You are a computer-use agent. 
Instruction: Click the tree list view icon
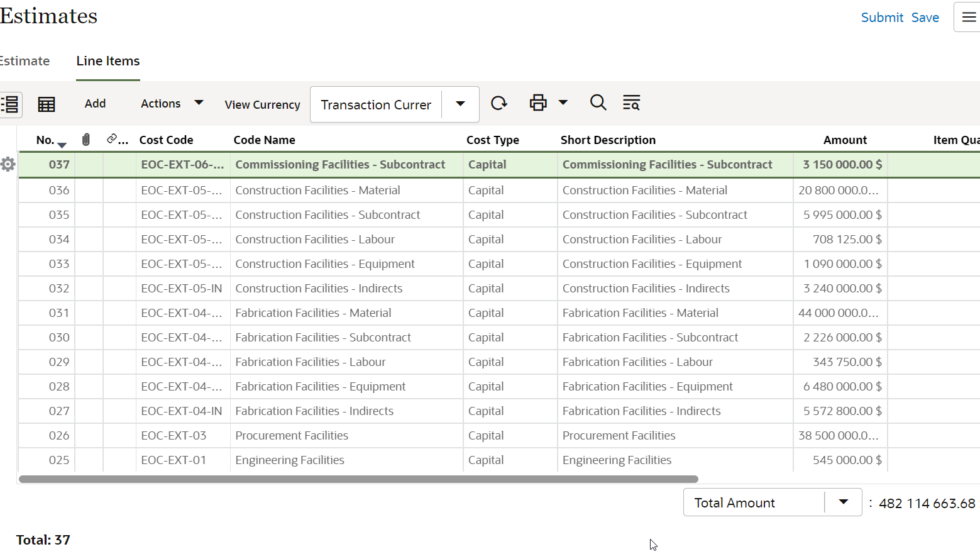pyautogui.click(x=10, y=104)
